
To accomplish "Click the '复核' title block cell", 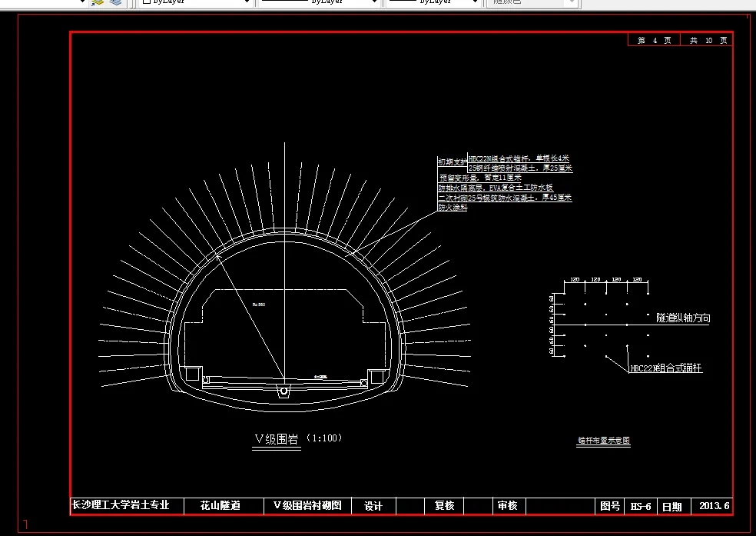I will pos(444,505).
